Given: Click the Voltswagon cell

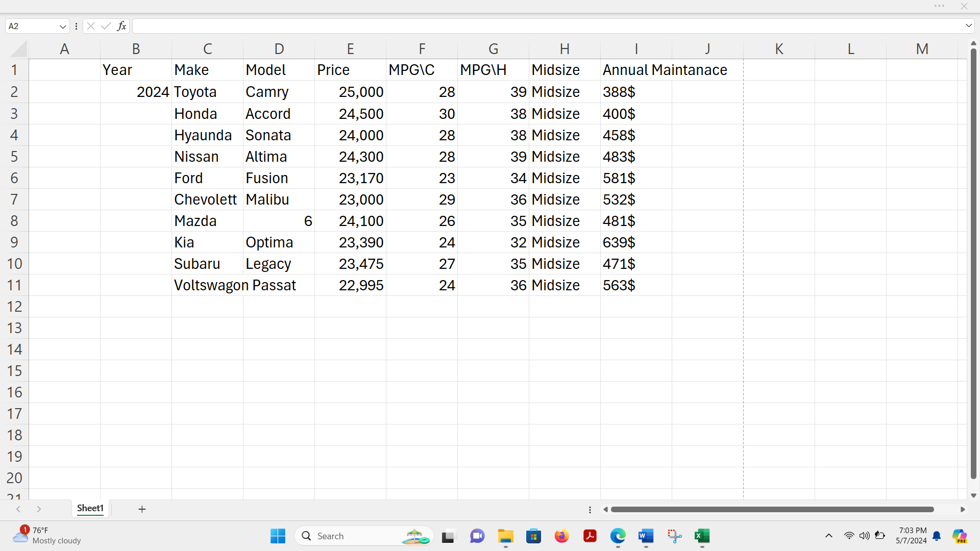Looking at the screenshot, I should [207, 285].
